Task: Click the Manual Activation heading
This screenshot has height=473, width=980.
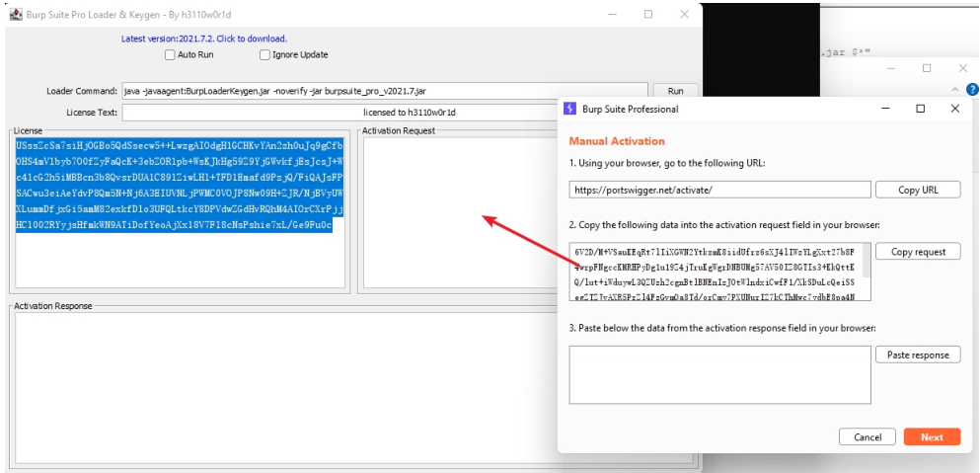Action: coord(616,141)
